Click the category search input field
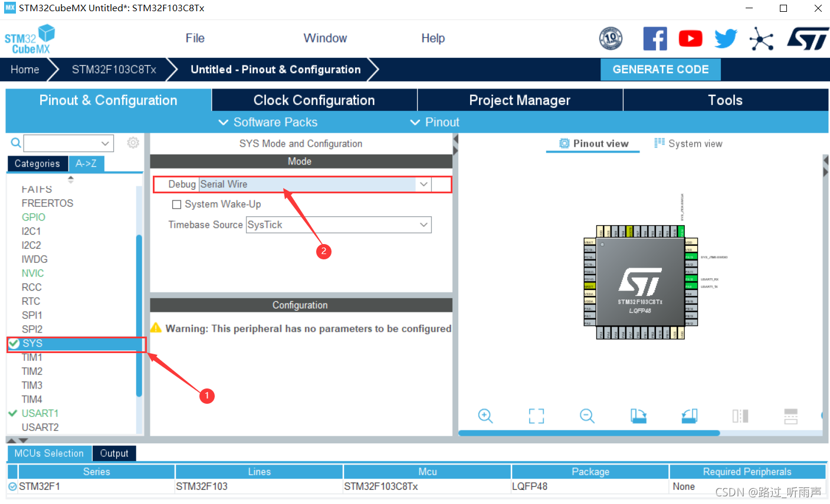Image resolution: width=830 pixels, height=504 pixels. click(x=62, y=143)
